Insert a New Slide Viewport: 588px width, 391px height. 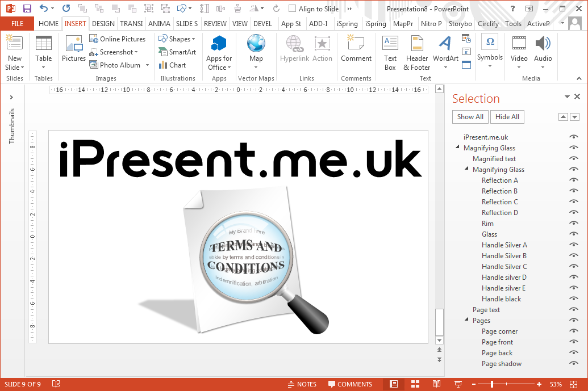tap(15, 52)
